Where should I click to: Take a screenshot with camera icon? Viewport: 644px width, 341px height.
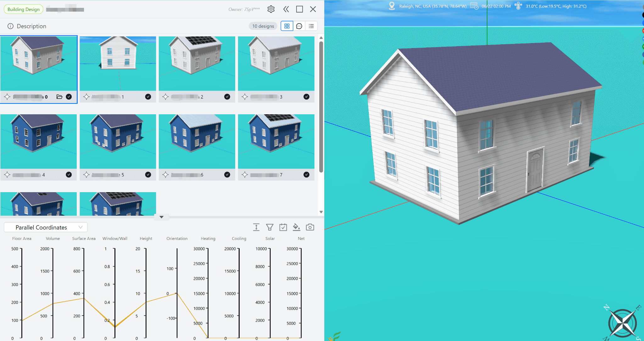310,227
